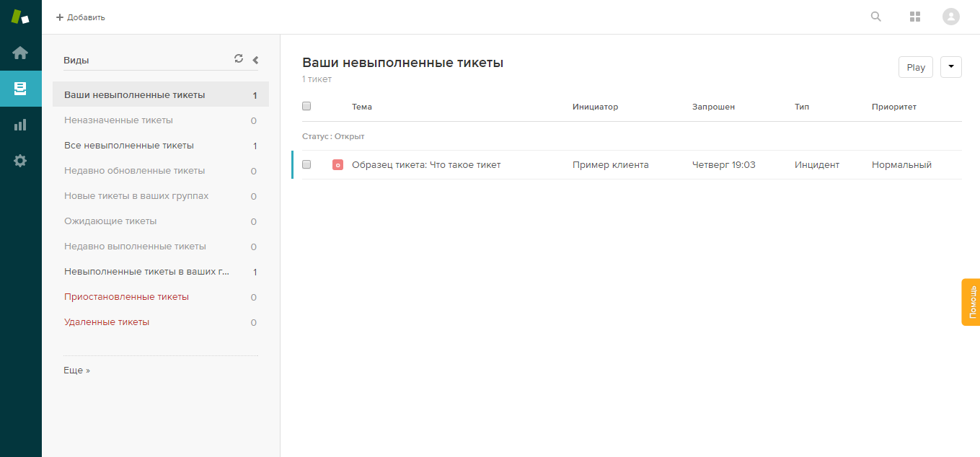
Task: Click the Zendesk logo
Action: tap(20, 17)
